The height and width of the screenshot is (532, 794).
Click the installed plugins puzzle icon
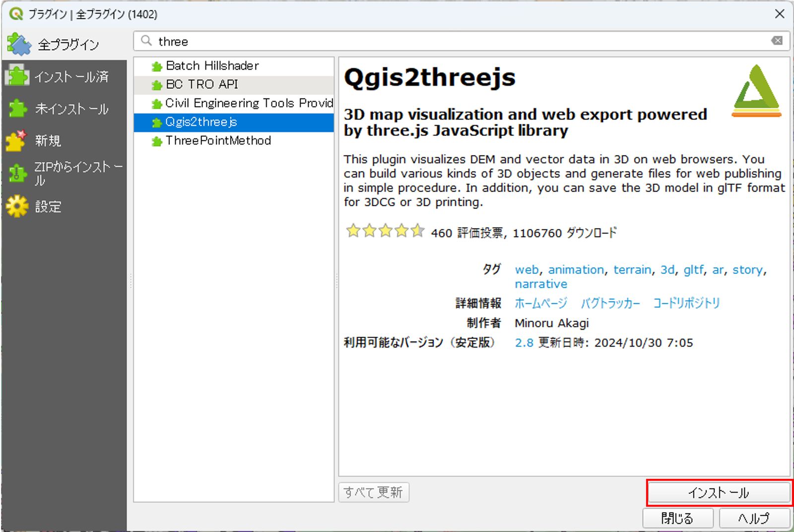pos(17,76)
